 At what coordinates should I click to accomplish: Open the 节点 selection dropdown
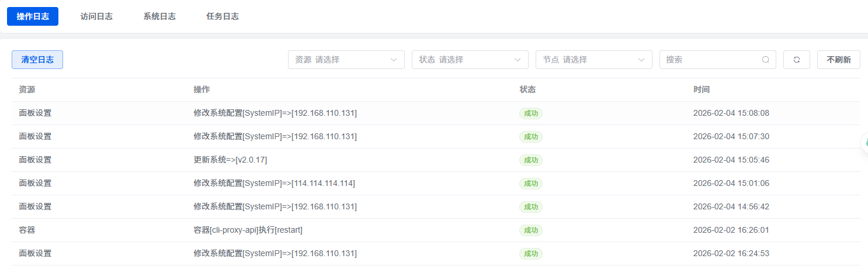pos(593,60)
